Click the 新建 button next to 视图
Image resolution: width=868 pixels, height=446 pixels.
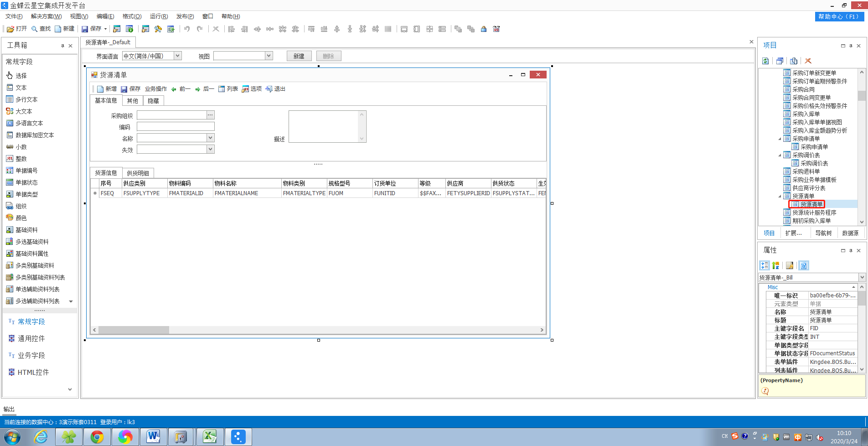click(299, 56)
